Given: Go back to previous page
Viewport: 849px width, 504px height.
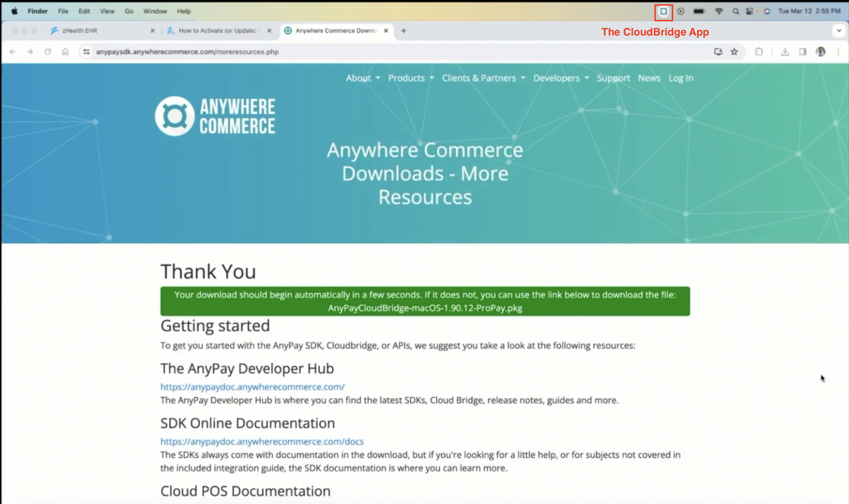Looking at the screenshot, I should pos(13,51).
